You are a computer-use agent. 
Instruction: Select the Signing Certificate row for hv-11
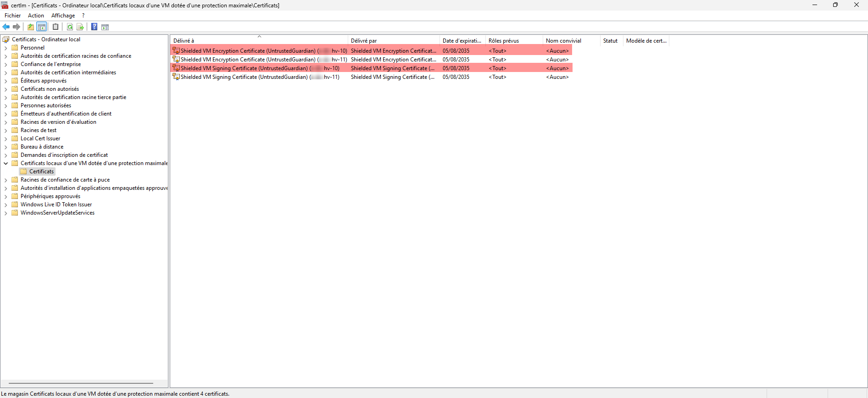point(260,77)
